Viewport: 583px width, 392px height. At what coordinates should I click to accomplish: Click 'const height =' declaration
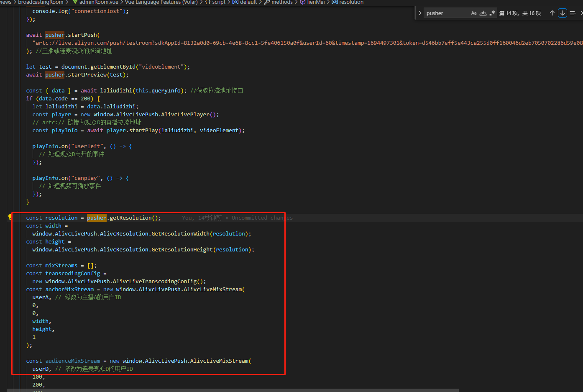click(x=49, y=242)
